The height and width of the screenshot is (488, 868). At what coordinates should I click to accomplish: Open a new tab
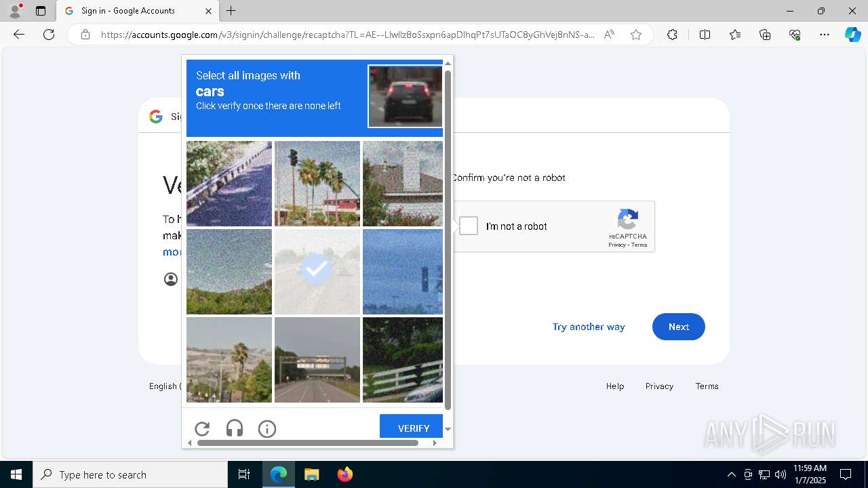pos(231,11)
